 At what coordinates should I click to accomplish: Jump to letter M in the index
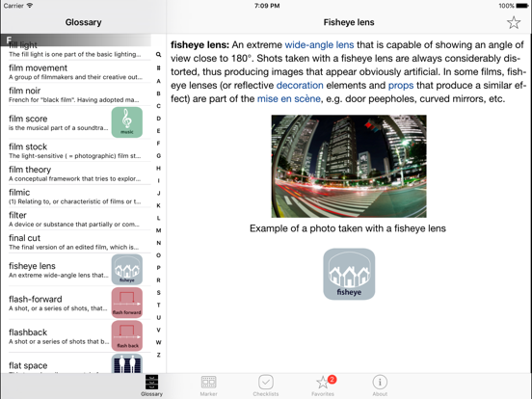158,230
